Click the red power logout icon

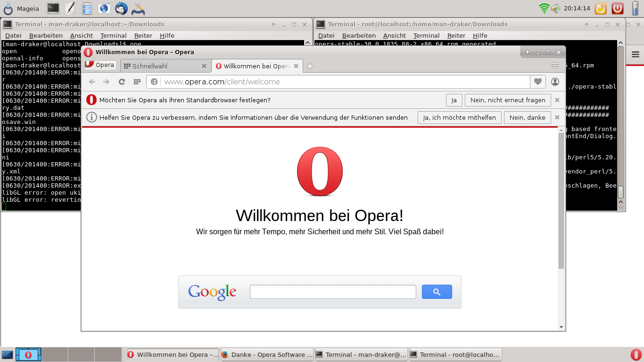(617, 8)
